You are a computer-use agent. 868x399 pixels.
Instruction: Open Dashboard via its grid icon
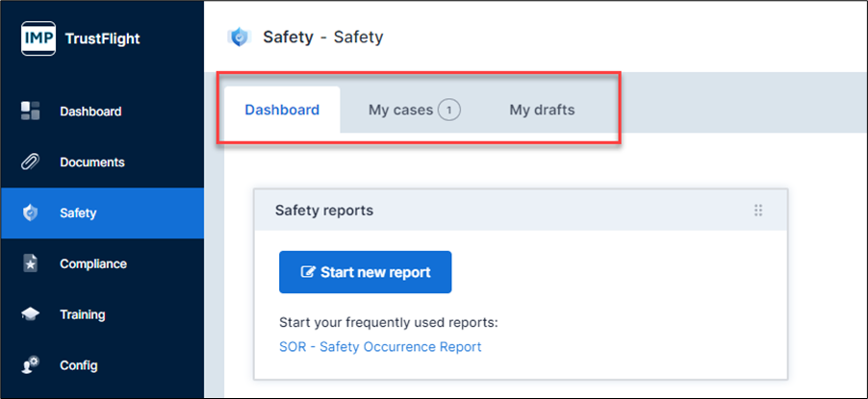coord(30,111)
